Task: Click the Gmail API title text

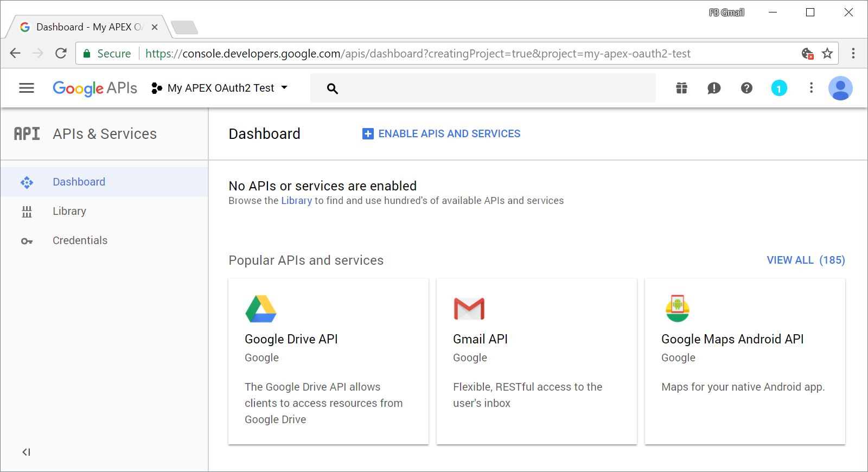Action: (x=481, y=339)
